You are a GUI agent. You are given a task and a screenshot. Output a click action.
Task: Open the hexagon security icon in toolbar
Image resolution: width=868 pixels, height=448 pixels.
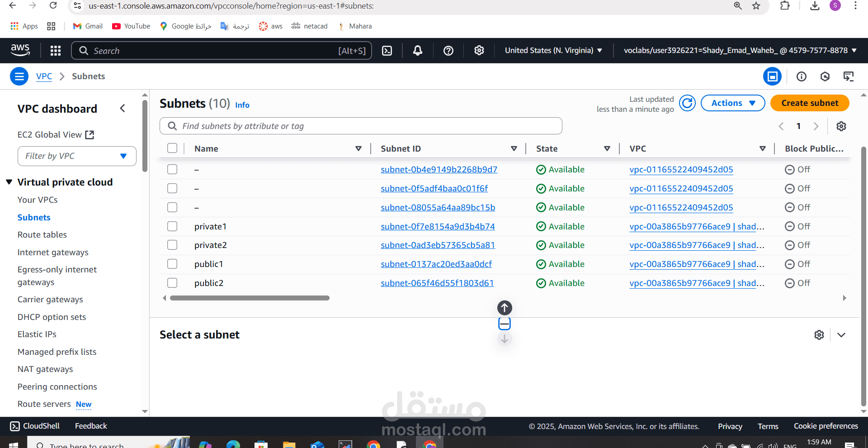825,76
